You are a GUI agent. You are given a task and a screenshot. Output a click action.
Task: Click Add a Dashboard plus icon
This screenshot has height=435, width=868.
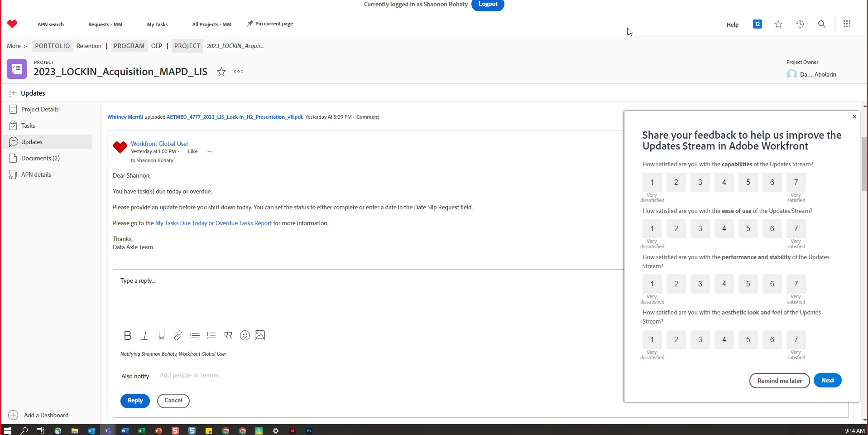click(13, 415)
